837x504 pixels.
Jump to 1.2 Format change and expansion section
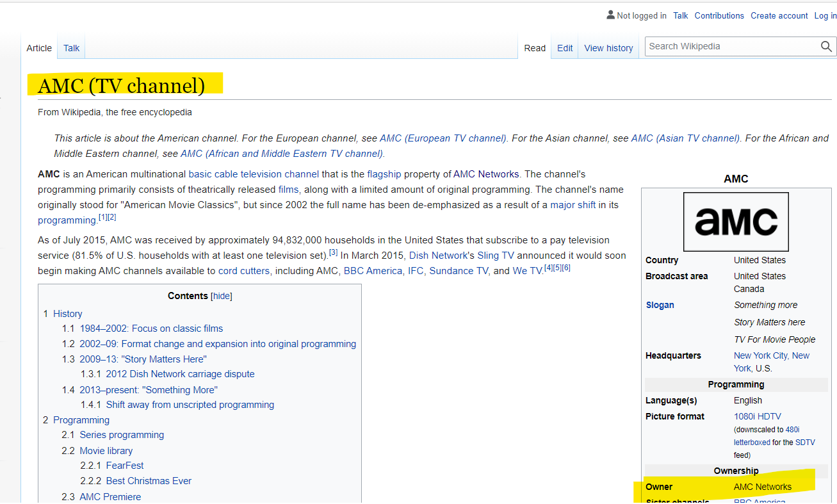pos(209,344)
